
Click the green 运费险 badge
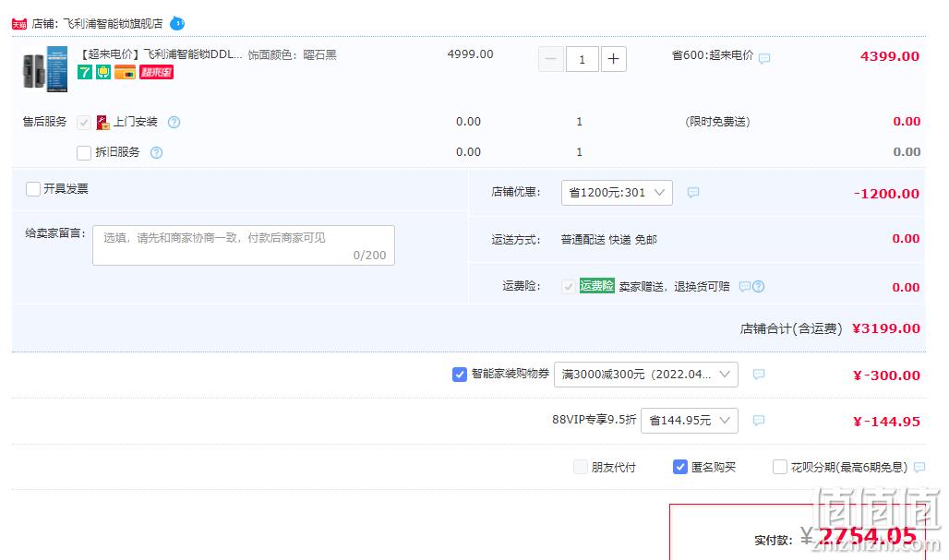596,286
